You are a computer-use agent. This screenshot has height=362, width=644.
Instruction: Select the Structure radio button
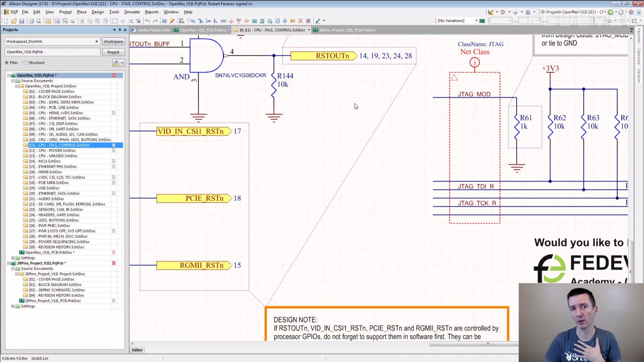click(x=25, y=63)
